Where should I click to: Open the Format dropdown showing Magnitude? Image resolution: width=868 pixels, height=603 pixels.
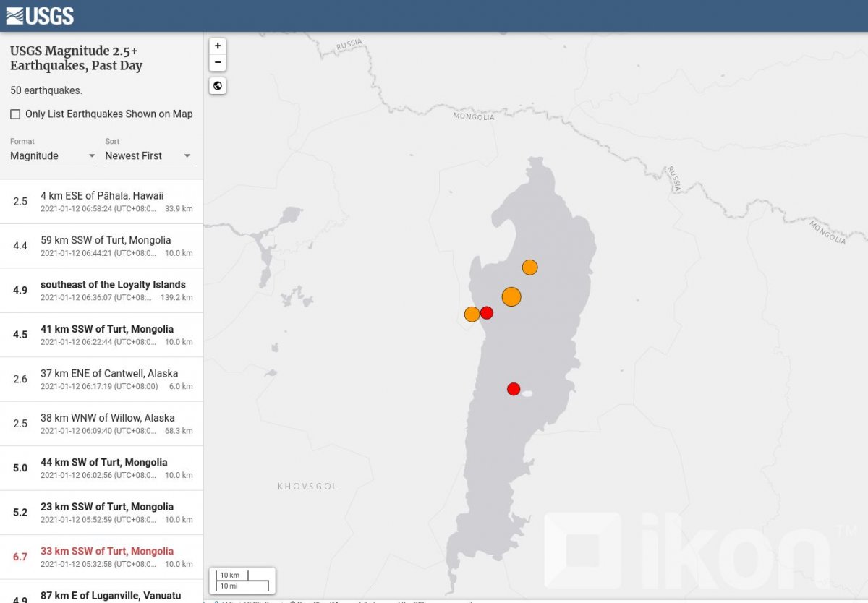pos(53,155)
